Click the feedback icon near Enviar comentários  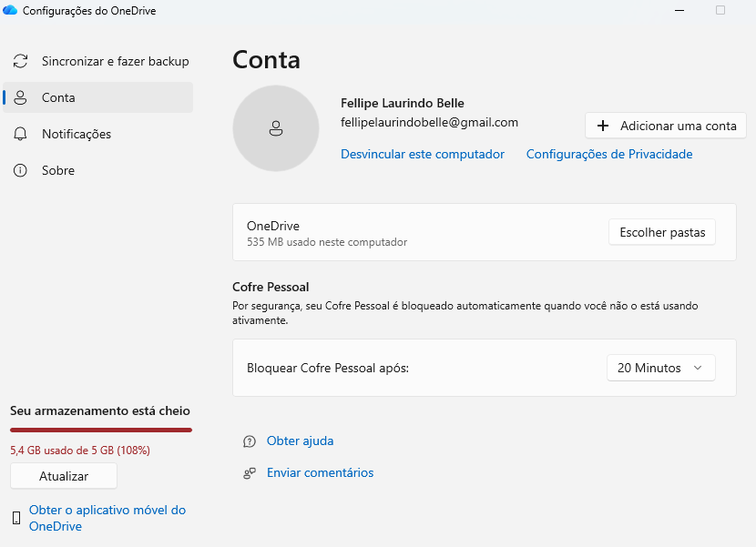pos(250,473)
